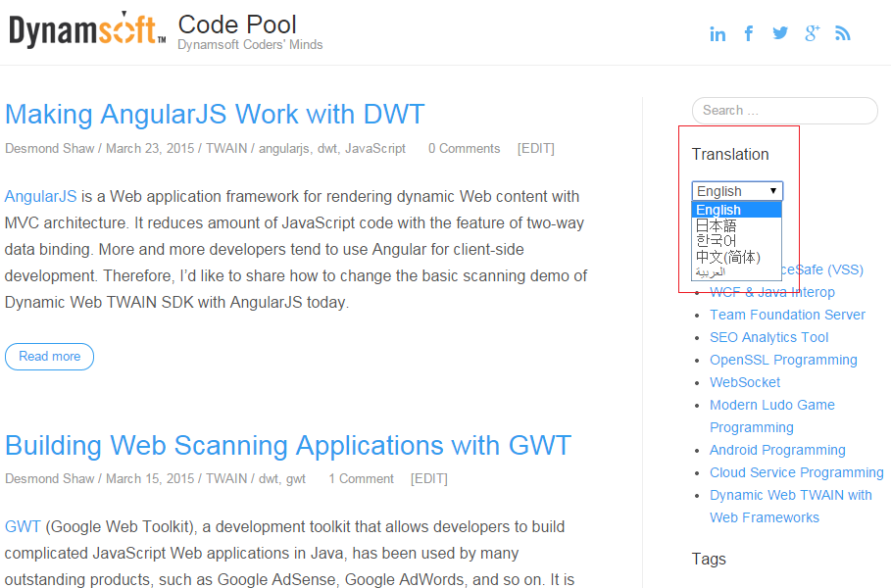Choose 中文(简体) in the language list
The width and height of the screenshot is (891, 588).
pyautogui.click(x=727, y=257)
